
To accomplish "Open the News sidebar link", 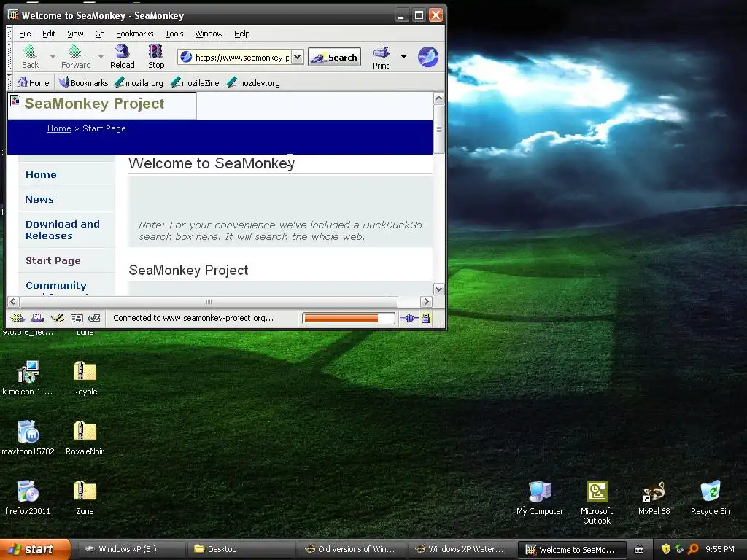I will (x=39, y=200).
